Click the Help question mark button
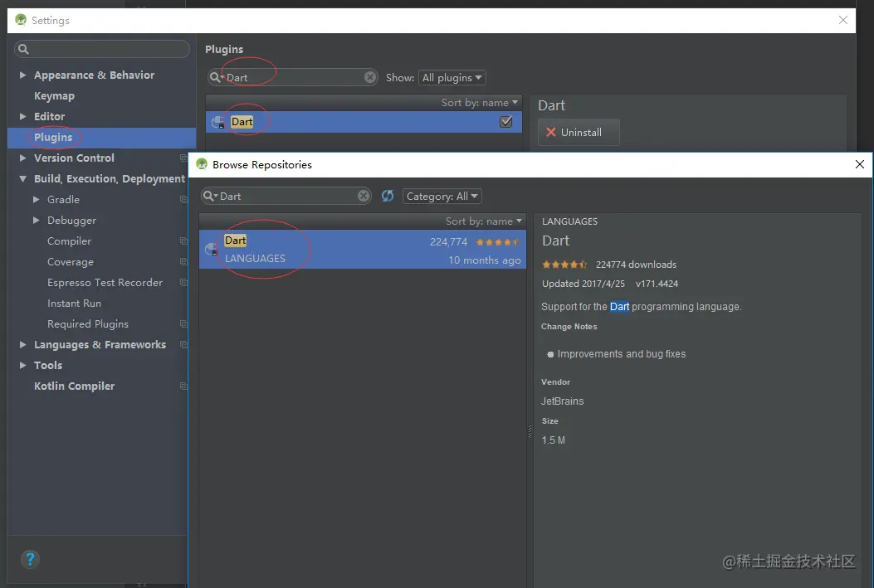Viewport: 874px width, 588px height. click(x=30, y=559)
